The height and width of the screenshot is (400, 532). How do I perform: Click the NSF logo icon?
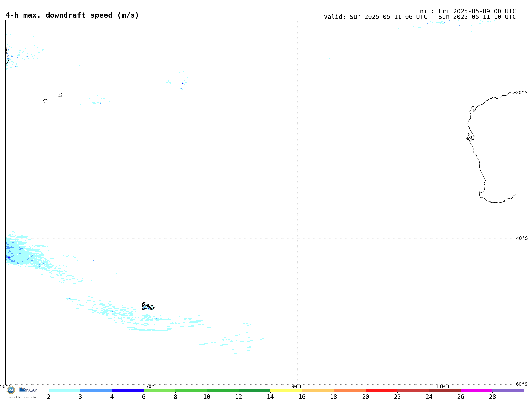point(11,390)
